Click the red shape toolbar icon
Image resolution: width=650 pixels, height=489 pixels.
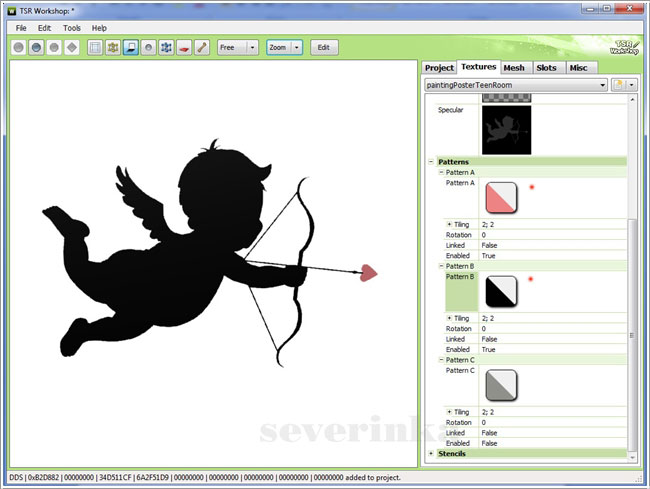coord(184,47)
